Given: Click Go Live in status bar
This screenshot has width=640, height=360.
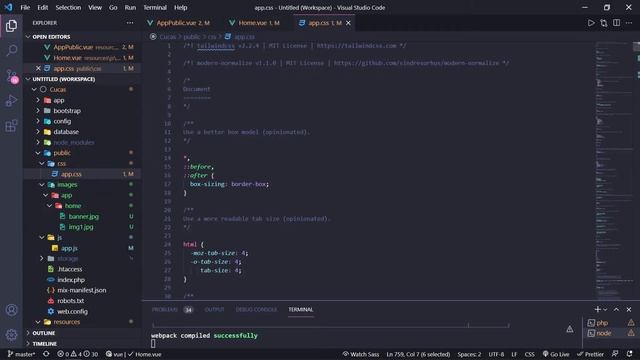Looking at the screenshot, I should click(x=556, y=354).
